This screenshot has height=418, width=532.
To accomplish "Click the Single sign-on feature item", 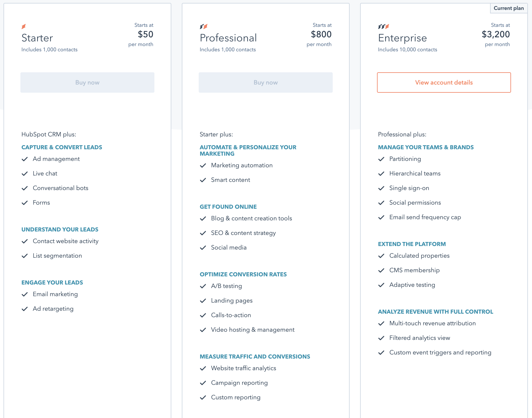I will coord(409,188).
